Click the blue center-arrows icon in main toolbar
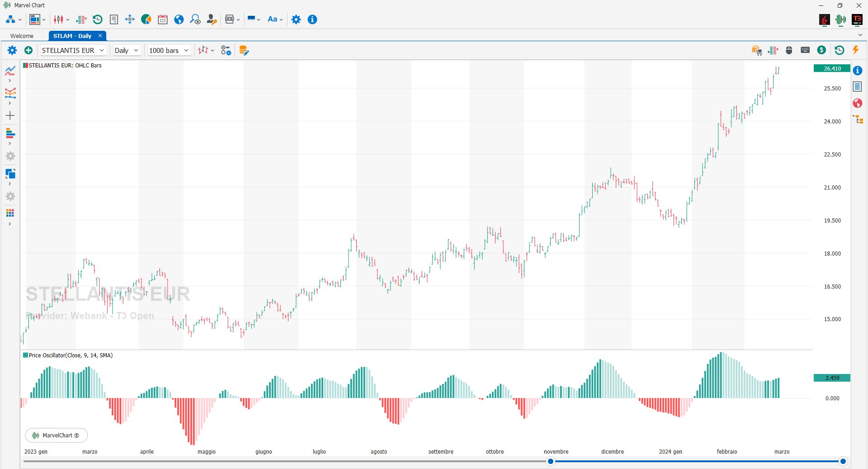 point(130,19)
